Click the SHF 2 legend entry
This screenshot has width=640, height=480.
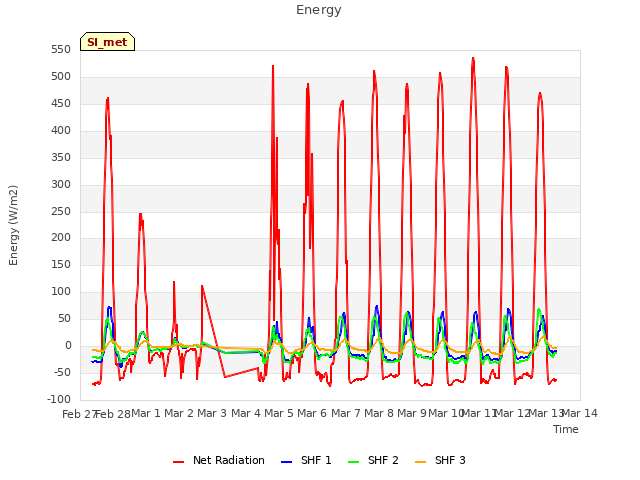pos(373,460)
